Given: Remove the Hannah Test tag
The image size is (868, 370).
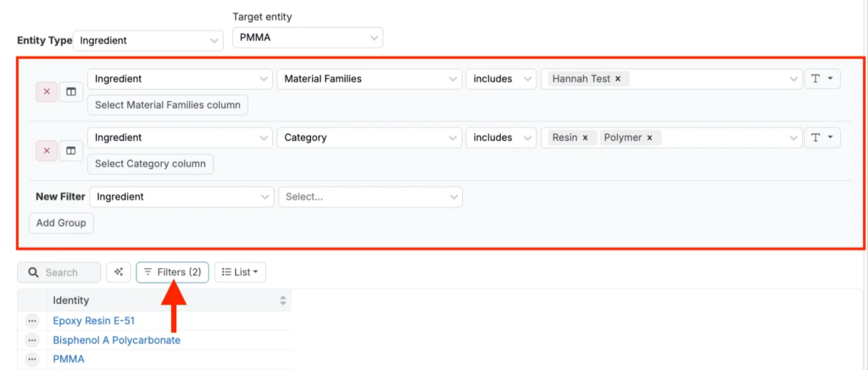Looking at the screenshot, I should point(618,79).
